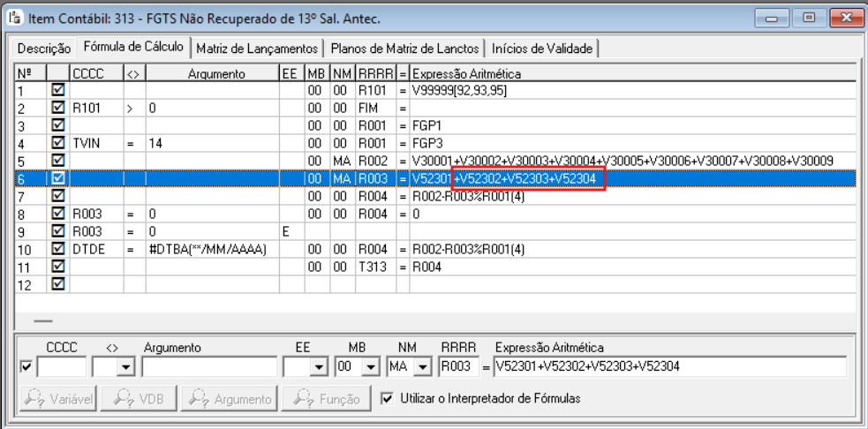Open Planos de Matriz de Lanctos tab

tap(404, 49)
